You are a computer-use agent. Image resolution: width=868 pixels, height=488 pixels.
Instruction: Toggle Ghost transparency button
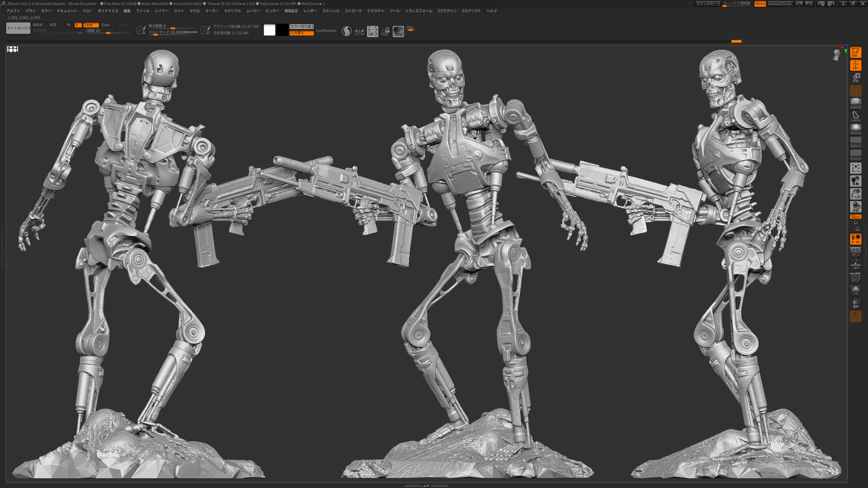click(855, 316)
